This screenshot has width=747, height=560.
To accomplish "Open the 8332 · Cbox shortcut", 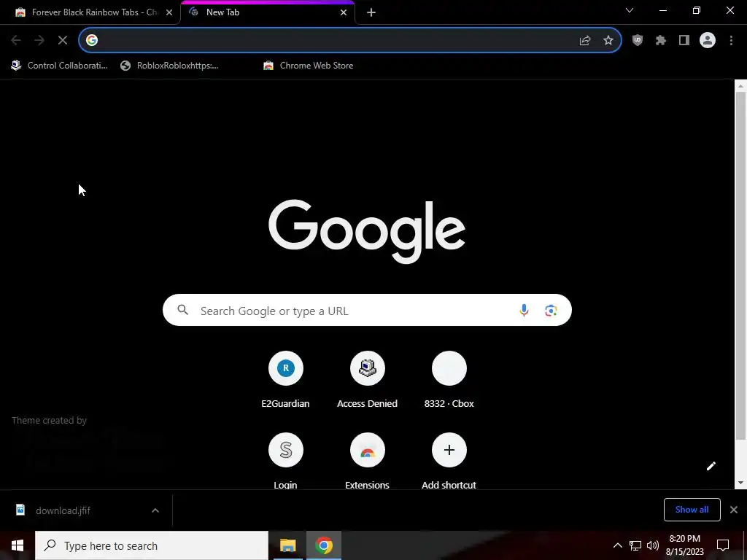I will 449,381.
